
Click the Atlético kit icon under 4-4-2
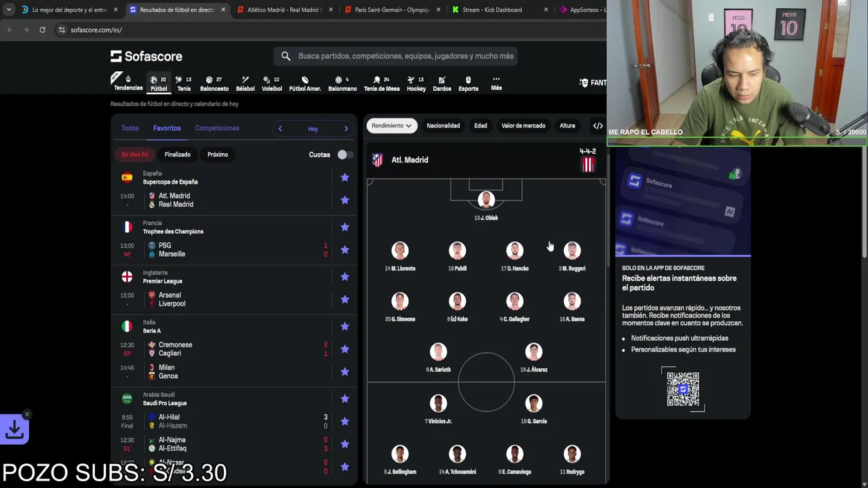pyautogui.click(x=588, y=164)
